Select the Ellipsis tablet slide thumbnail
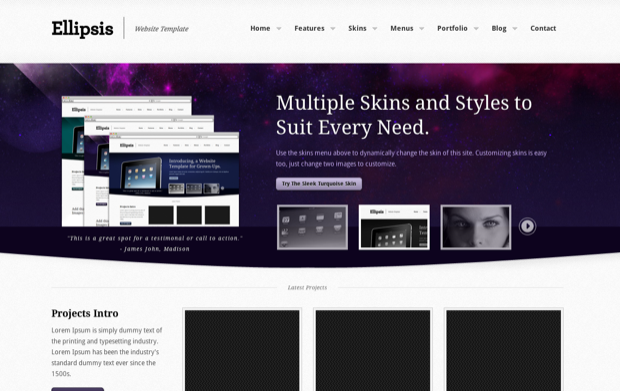Viewport: 620px width, 391px height. click(x=394, y=227)
